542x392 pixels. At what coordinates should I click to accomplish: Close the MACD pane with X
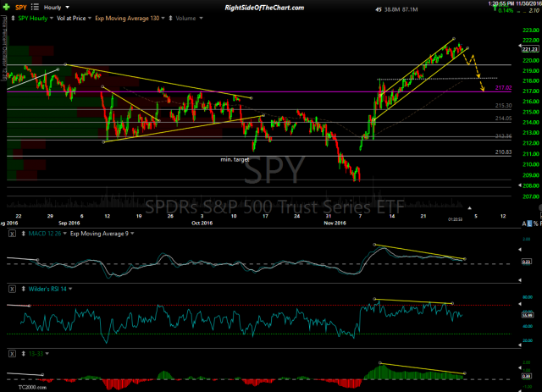(12, 234)
